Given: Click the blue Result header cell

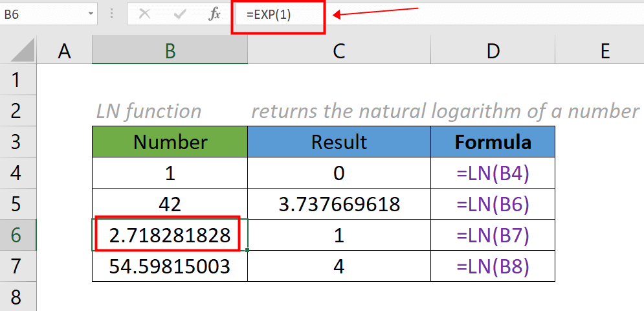Looking at the screenshot, I should 339,142.
